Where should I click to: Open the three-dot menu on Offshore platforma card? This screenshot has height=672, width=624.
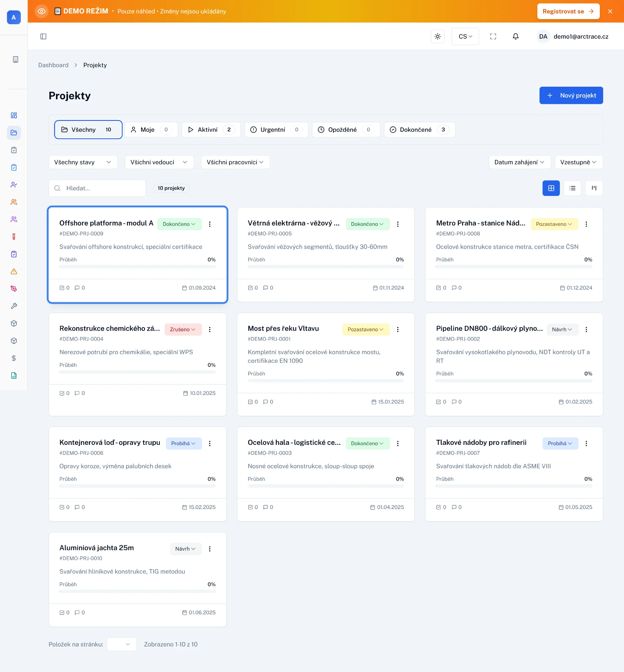pos(210,224)
